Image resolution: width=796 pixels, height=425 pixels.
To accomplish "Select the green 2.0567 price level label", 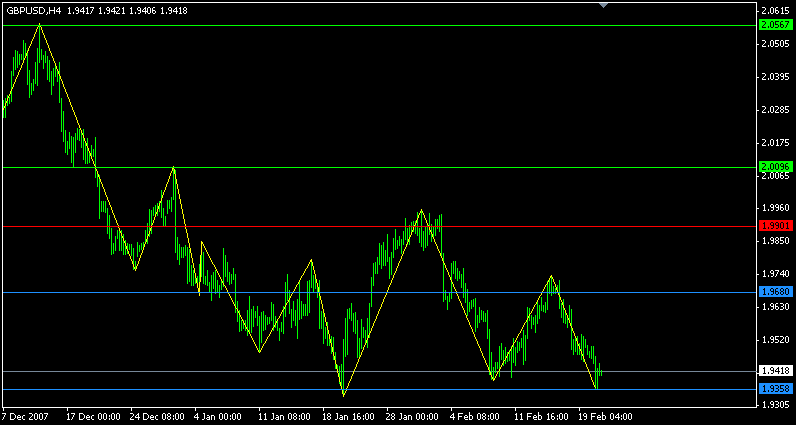I will tap(775, 25).
